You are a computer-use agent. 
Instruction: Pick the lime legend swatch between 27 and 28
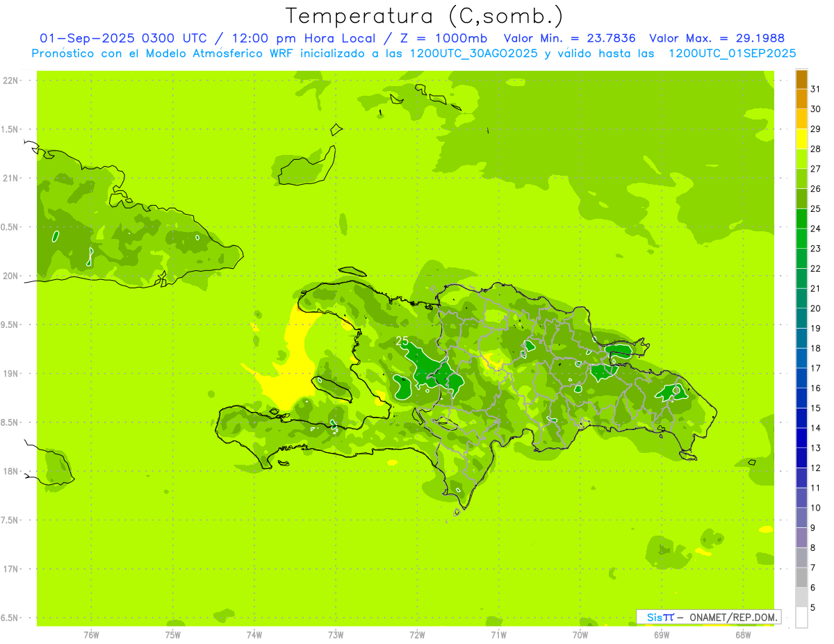click(801, 158)
